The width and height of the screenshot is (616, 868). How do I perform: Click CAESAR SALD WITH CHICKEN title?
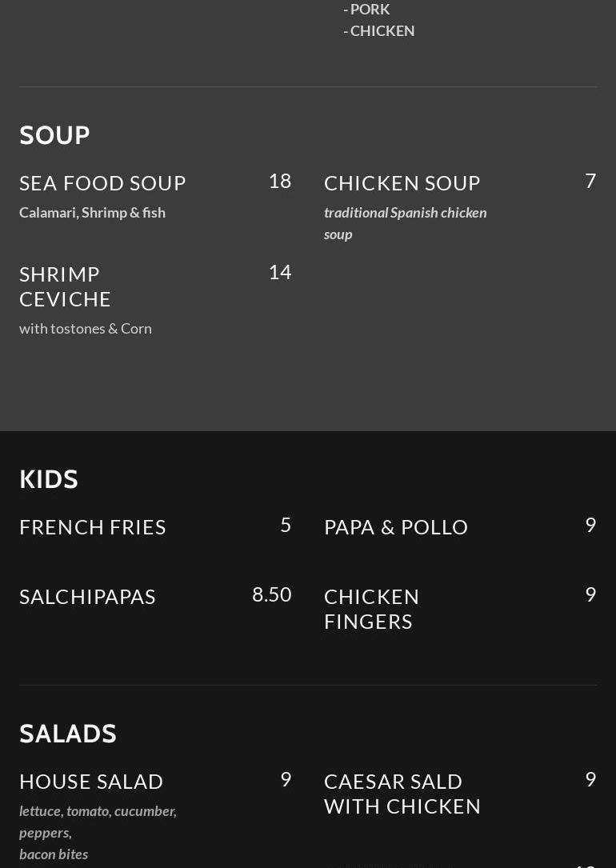tap(402, 794)
